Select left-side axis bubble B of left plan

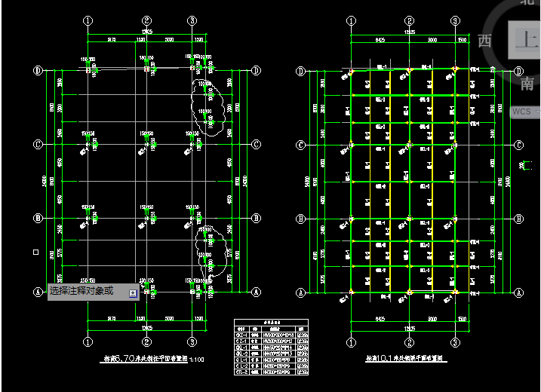pyautogui.click(x=38, y=218)
